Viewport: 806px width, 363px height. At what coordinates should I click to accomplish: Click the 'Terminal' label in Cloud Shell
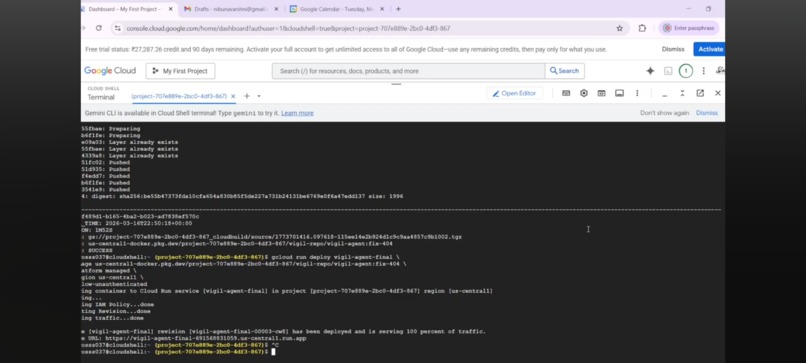click(x=101, y=97)
